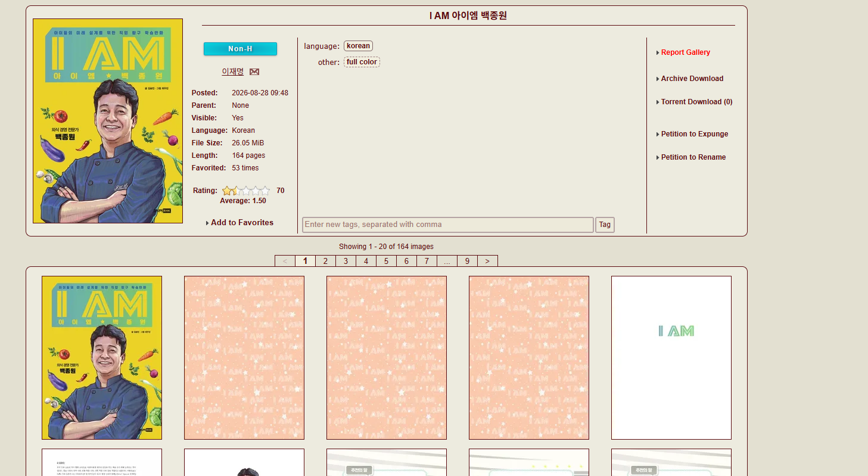The height and width of the screenshot is (476, 868).
Task: Click the file size value 26.05 MiB
Action: (248, 143)
